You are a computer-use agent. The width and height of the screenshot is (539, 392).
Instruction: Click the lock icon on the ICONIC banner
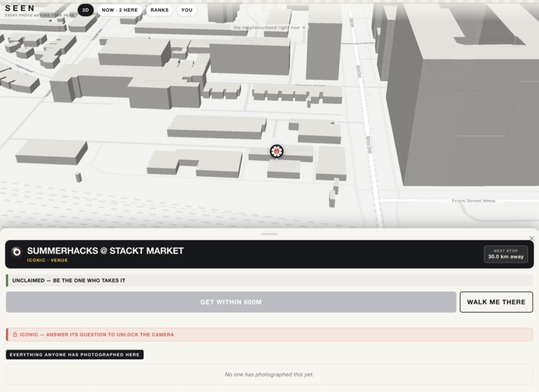click(15, 335)
